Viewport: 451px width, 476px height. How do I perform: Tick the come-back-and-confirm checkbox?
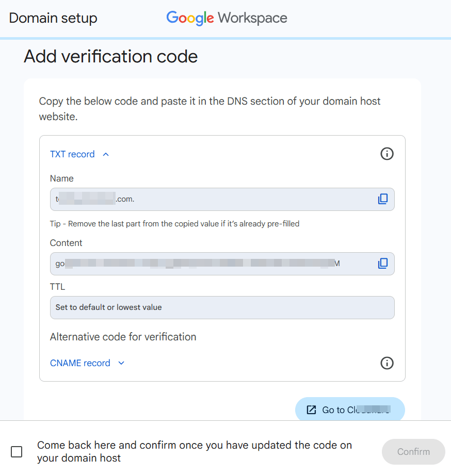17,452
